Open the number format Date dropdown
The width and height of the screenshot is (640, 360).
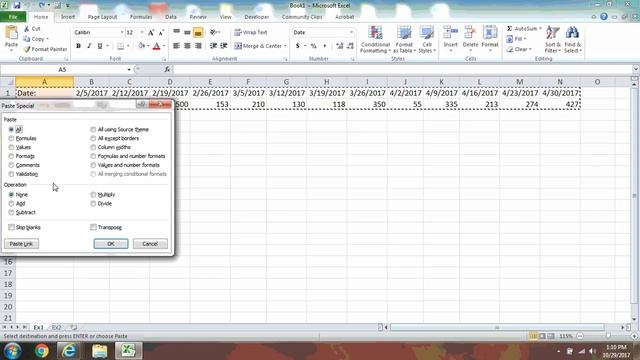pyautogui.click(x=351, y=32)
